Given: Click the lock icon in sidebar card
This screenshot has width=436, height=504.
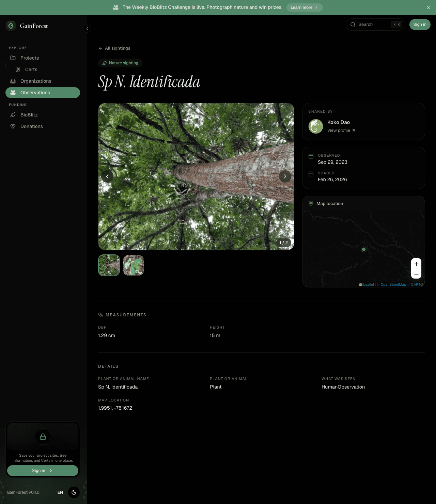Looking at the screenshot, I should tap(43, 437).
